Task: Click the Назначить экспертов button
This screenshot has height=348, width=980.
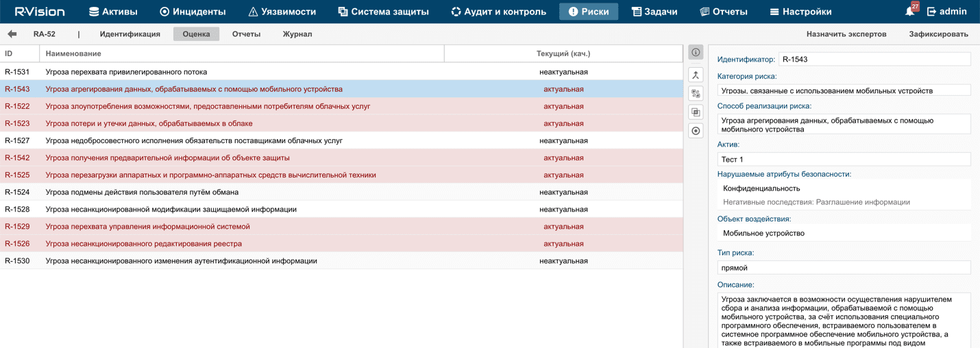Action: [846, 34]
